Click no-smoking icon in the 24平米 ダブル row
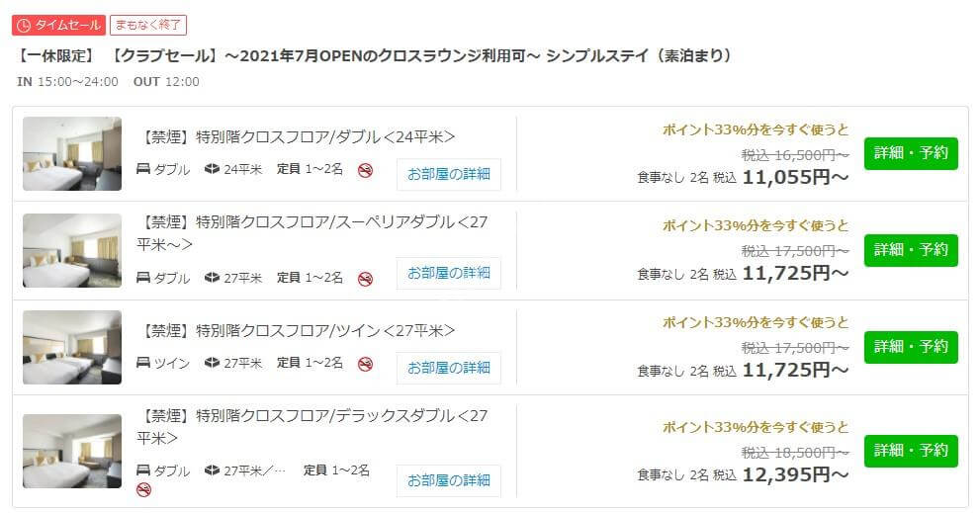 click(x=365, y=170)
